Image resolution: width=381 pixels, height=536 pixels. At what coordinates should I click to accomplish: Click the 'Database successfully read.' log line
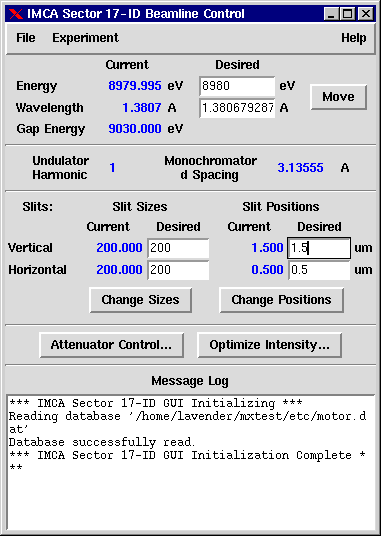tap(102, 442)
